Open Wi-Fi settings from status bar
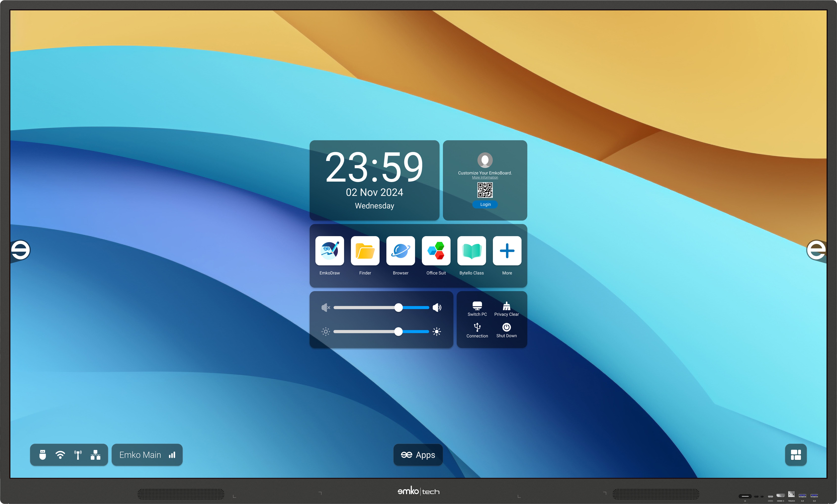 (60, 455)
